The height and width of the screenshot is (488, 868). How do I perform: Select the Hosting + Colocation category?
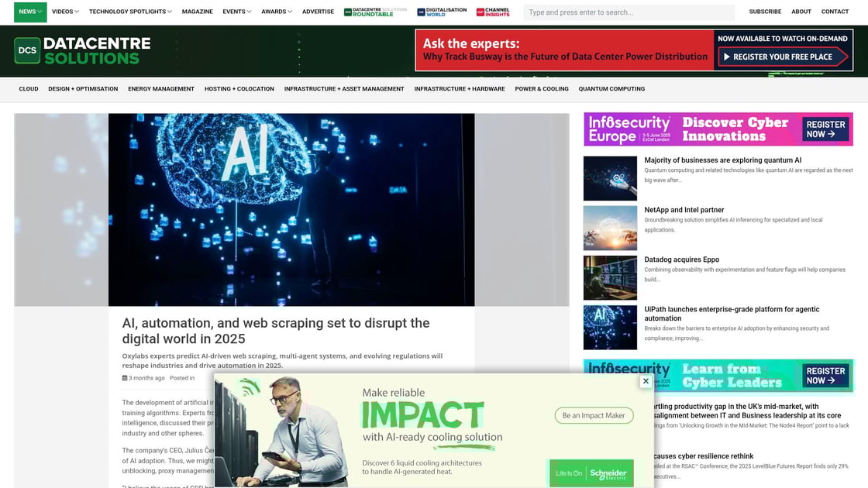coord(239,88)
